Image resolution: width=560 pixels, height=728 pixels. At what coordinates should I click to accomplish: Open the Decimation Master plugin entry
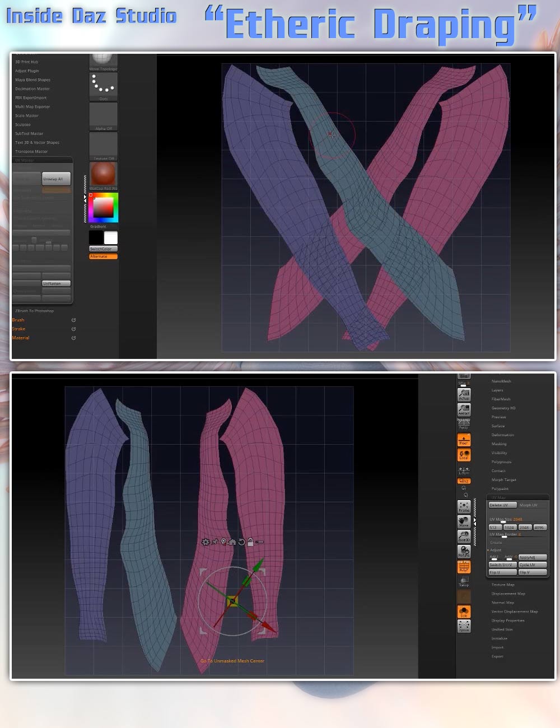[32, 88]
